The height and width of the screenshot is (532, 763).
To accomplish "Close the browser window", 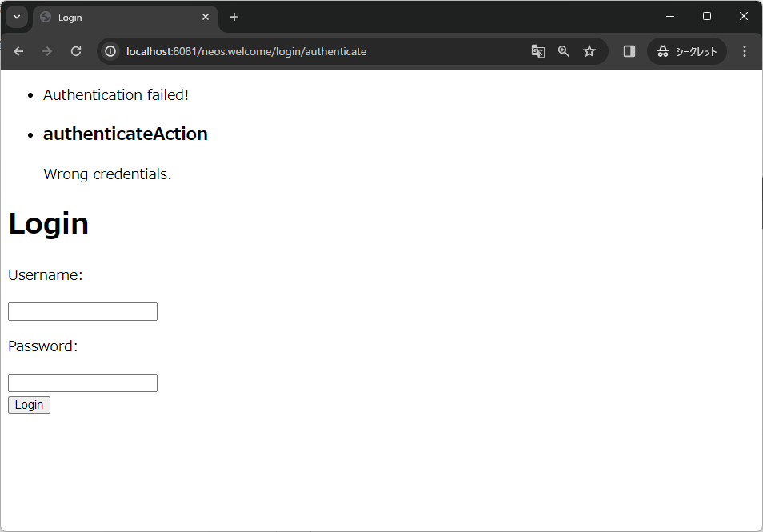I will pyautogui.click(x=744, y=17).
